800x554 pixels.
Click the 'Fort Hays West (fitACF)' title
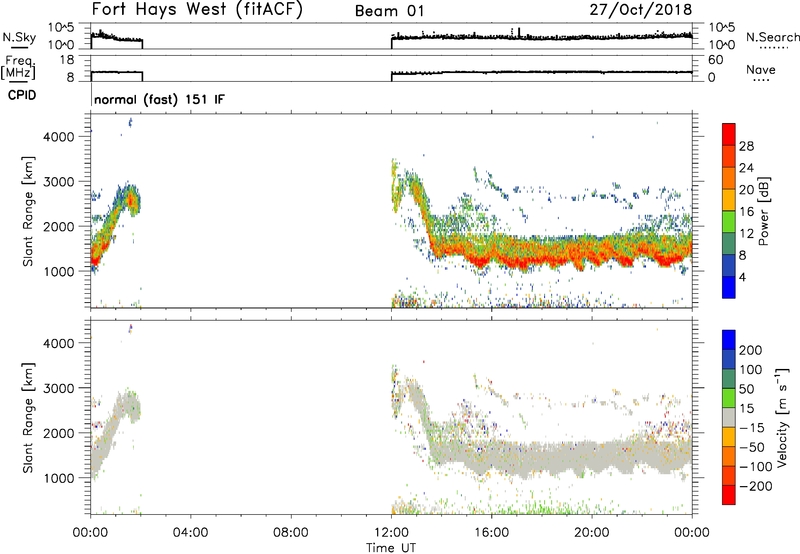pyautogui.click(x=197, y=9)
